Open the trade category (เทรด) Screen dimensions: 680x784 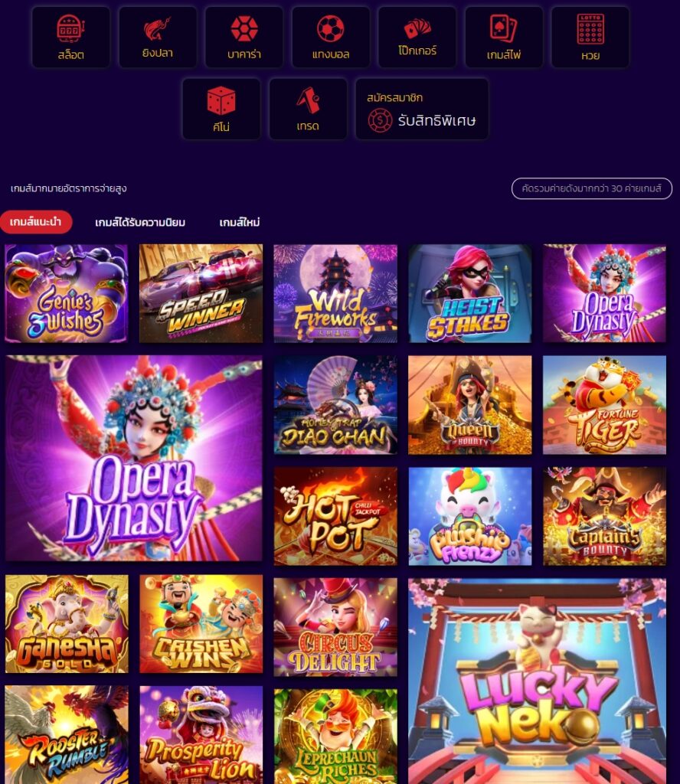pos(308,109)
